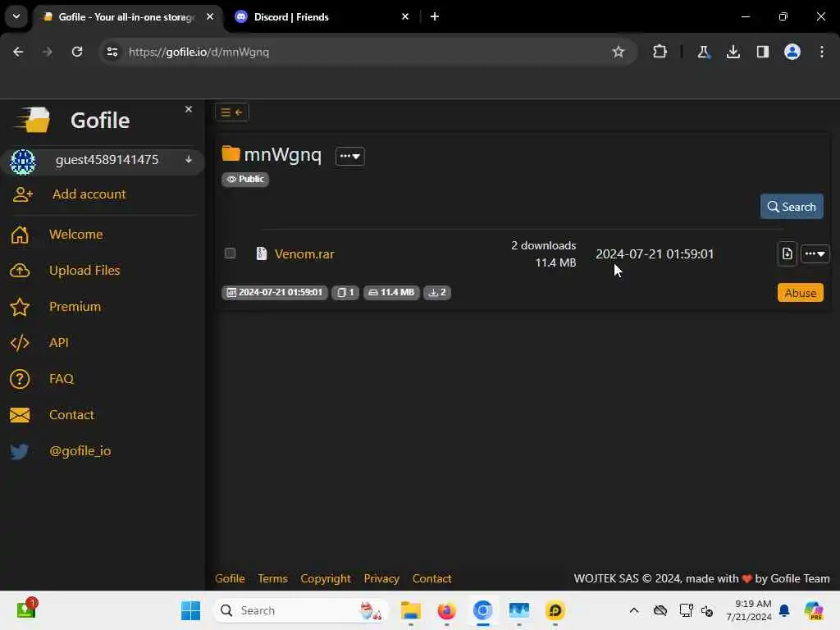Open Contact in the sidebar
The height and width of the screenshot is (630, 840).
click(x=71, y=414)
